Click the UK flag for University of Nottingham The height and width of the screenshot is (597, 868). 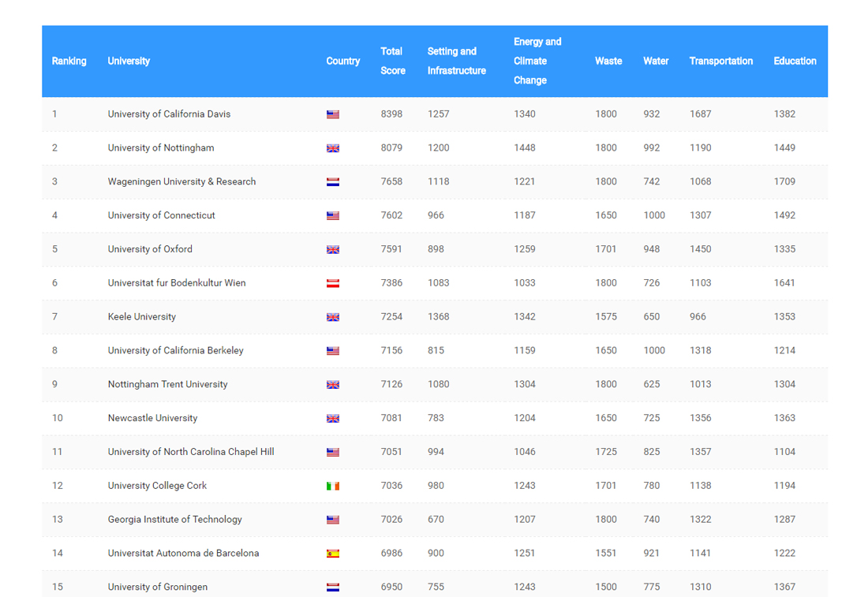[333, 148]
